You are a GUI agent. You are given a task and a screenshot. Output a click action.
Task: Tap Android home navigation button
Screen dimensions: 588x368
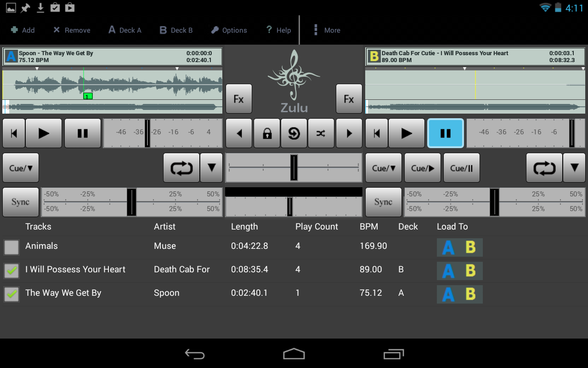click(294, 354)
